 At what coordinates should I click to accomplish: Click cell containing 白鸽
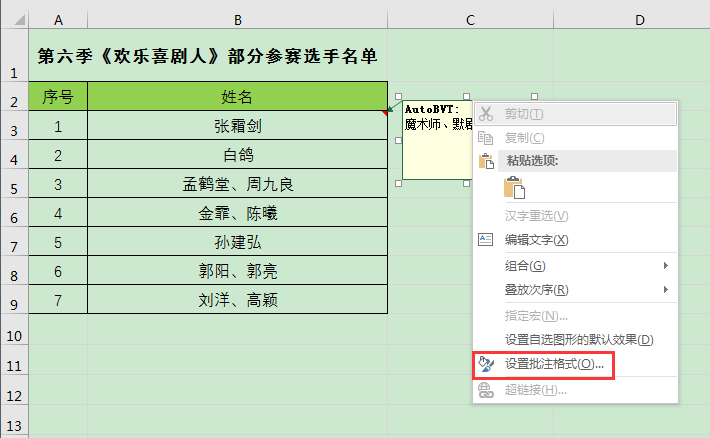pyautogui.click(x=237, y=154)
